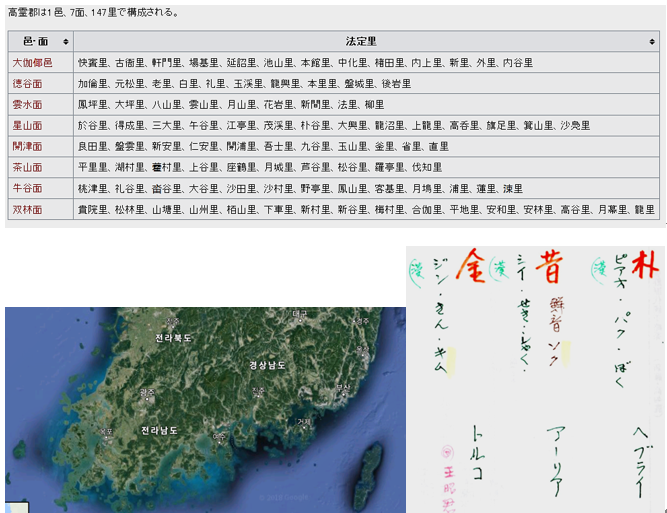Sort table by the 法定里 column arrow
667x513 pixels.
click(x=652, y=42)
